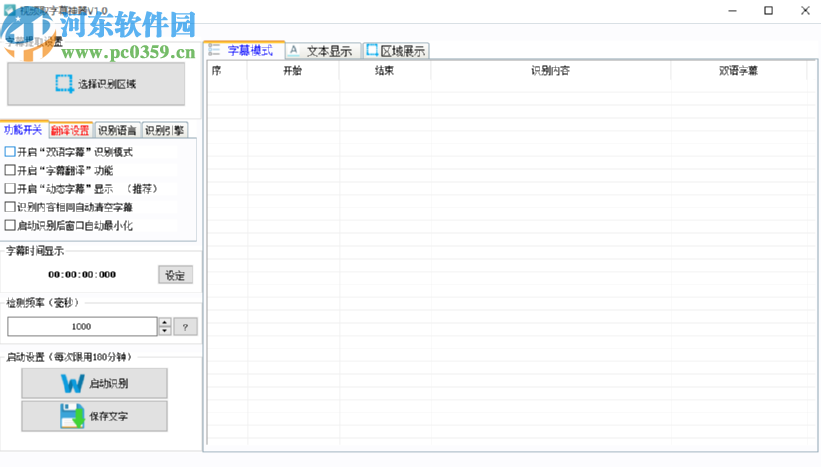This screenshot has height=467, width=821.
Task: Click the 选择识别区域 selection icon
Action: tap(64, 84)
